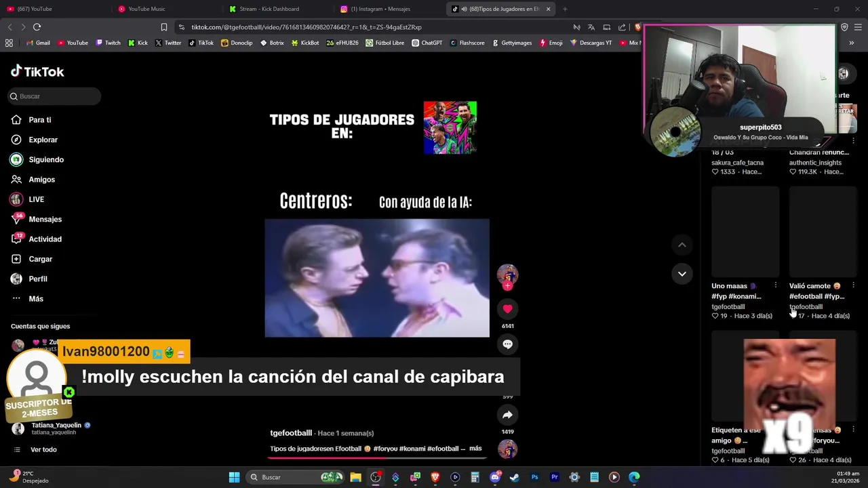Follow creator via avatar plus button
Screen dimensions: 868x488
tap(507, 286)
